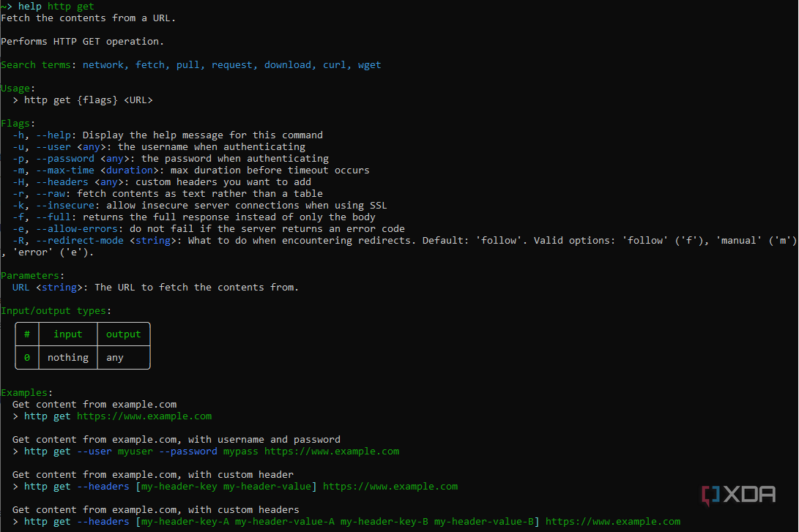Click the URL at the end of the custom headers example
Viewport: 799px width, 532px height.
point(613,521)
